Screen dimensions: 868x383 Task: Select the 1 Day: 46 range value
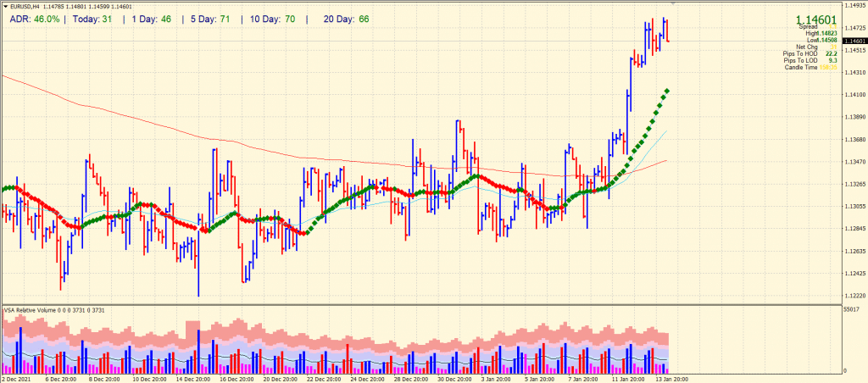(151, 19)
